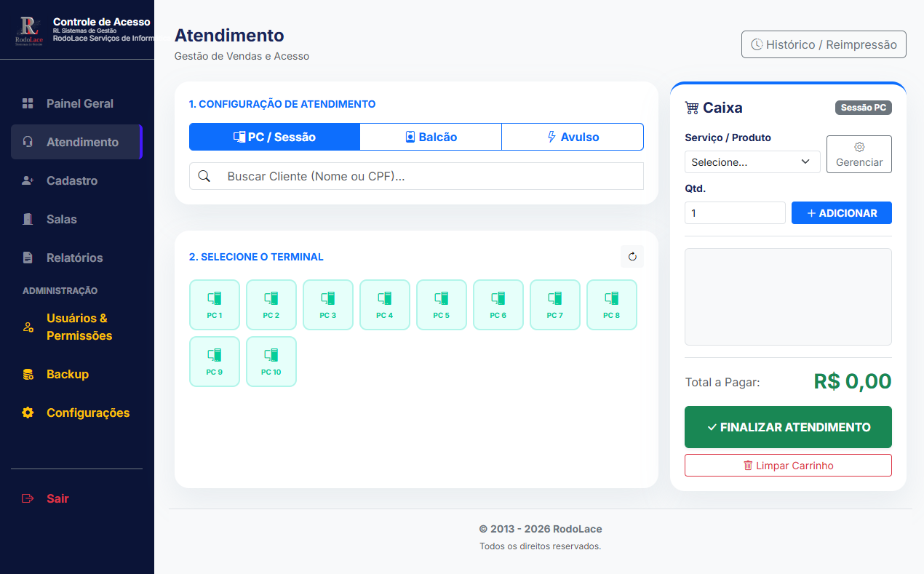Switch to Avulso service mode
The width and height of the screenshot is (924, 574).
point(573,137)
